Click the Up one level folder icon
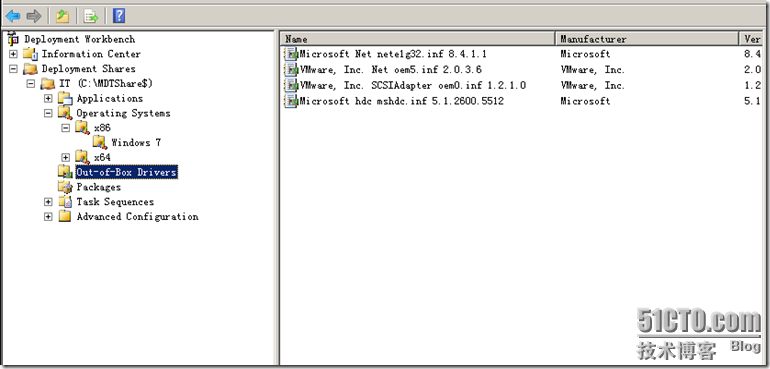 pyautogui.click(x=62, y=16)
